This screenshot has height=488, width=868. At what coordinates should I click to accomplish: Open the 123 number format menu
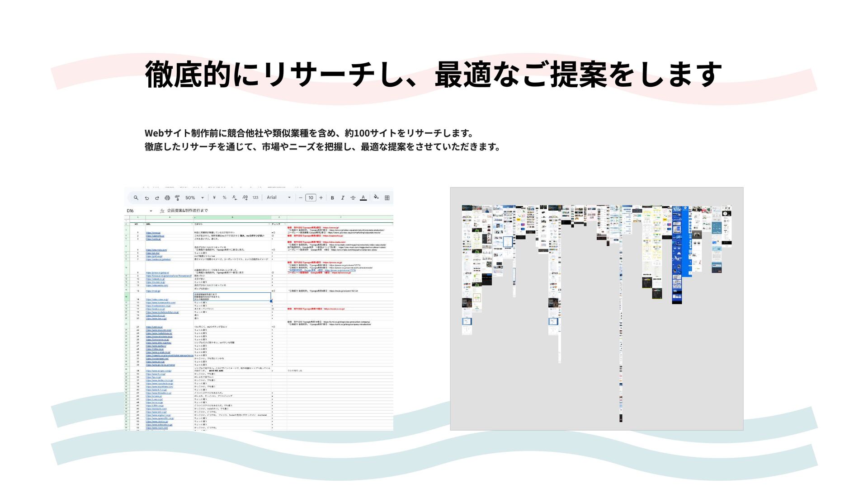[x=255, y=198]
